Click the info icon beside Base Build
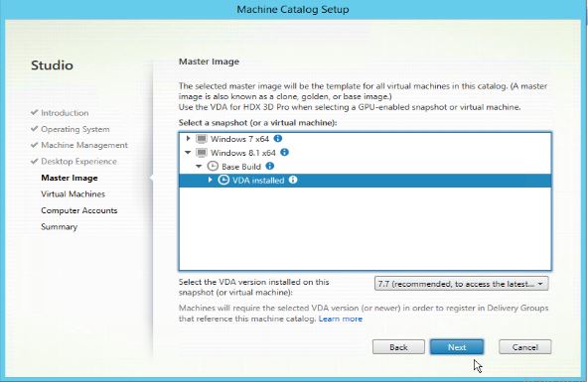Screen dimensions: 588x382 (x=269, y=166)
